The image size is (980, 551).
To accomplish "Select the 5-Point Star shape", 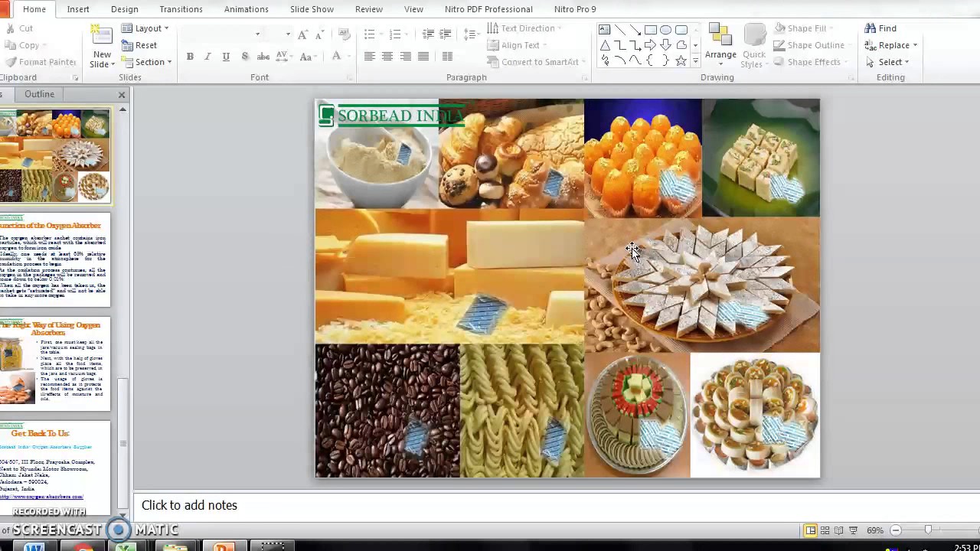I will point(681,60).
